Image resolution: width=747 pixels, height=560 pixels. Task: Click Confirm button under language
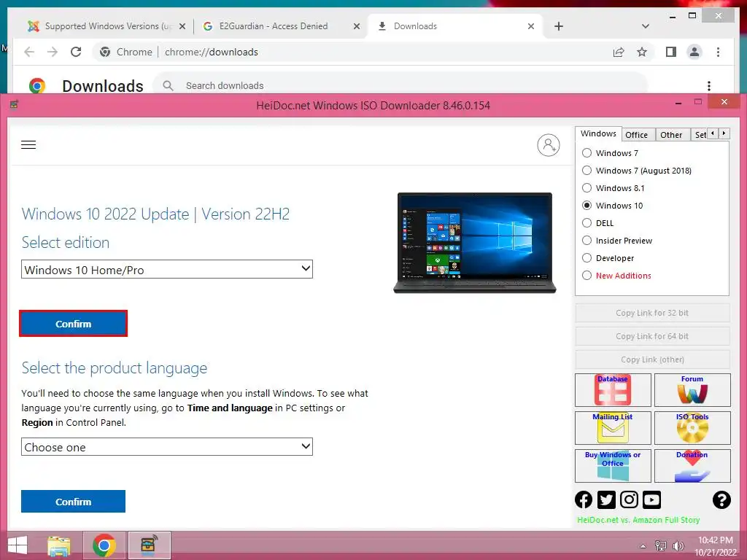74,502
